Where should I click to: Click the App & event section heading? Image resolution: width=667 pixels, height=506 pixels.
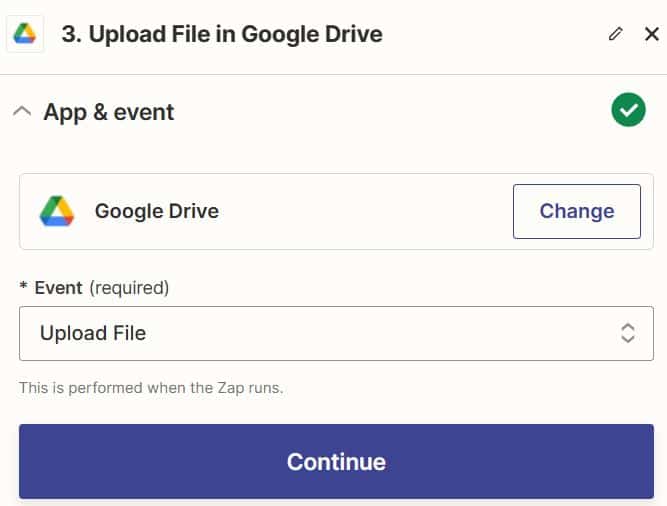pyautogui.click(x=109, y=112)
